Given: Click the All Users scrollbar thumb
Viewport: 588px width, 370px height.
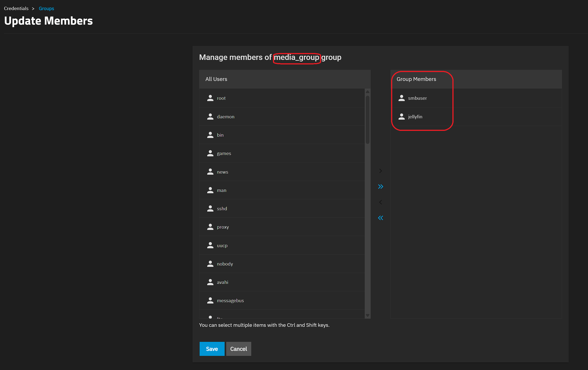Looking at the screenshot, I should tap(367, 120).
